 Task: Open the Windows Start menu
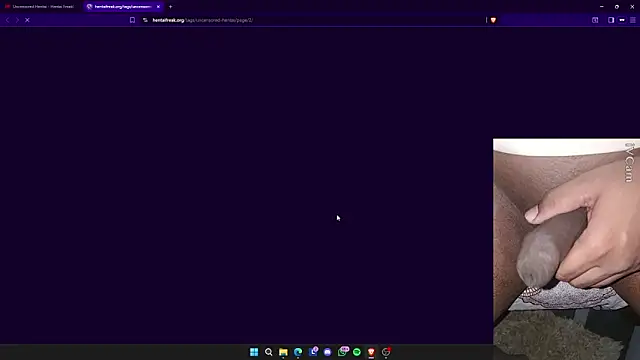click(254, 352)
